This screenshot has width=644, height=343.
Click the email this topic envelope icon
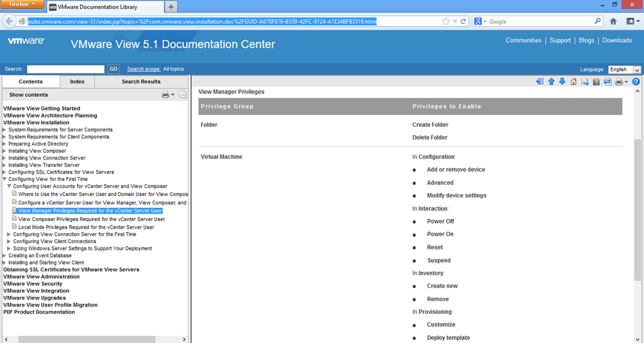coord(585,82)
